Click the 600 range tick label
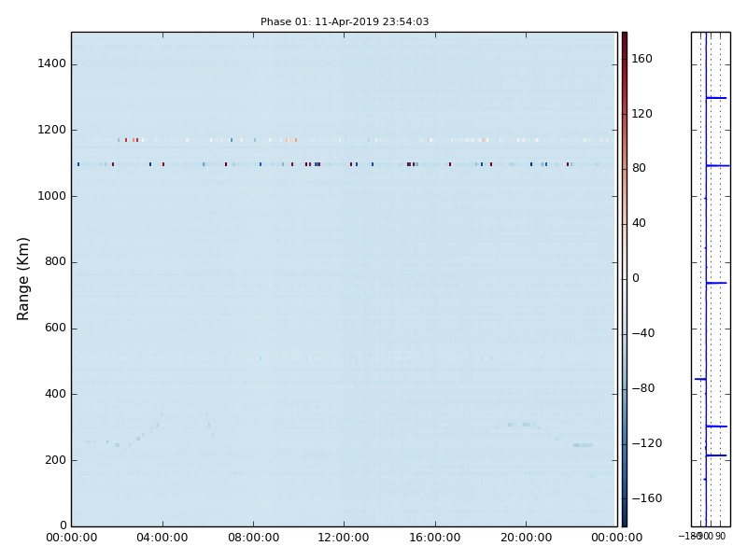 click(x=55, y=329)
